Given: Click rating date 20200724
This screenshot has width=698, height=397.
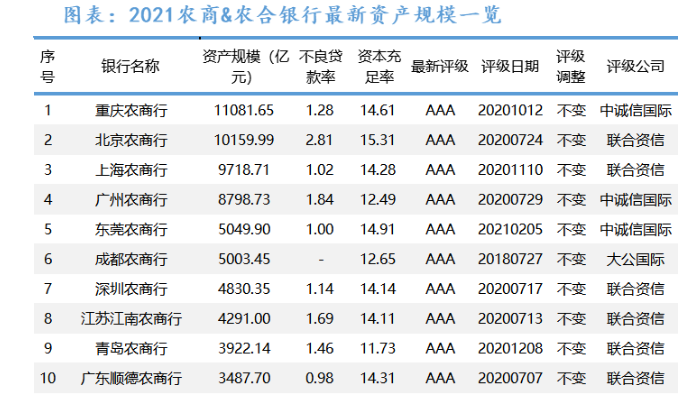Looking at the screenshot, I should click(510, 140).
